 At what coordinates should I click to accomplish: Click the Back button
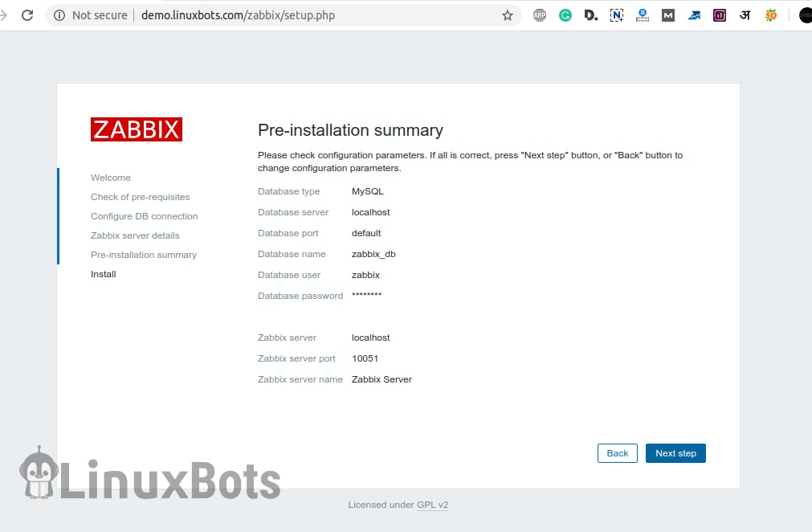click(617, 453)
